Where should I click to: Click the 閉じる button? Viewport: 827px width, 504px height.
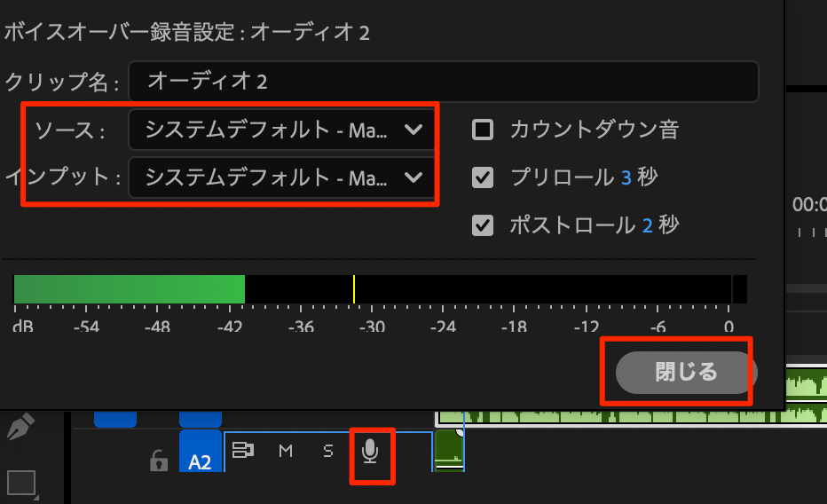coord(685,372)
